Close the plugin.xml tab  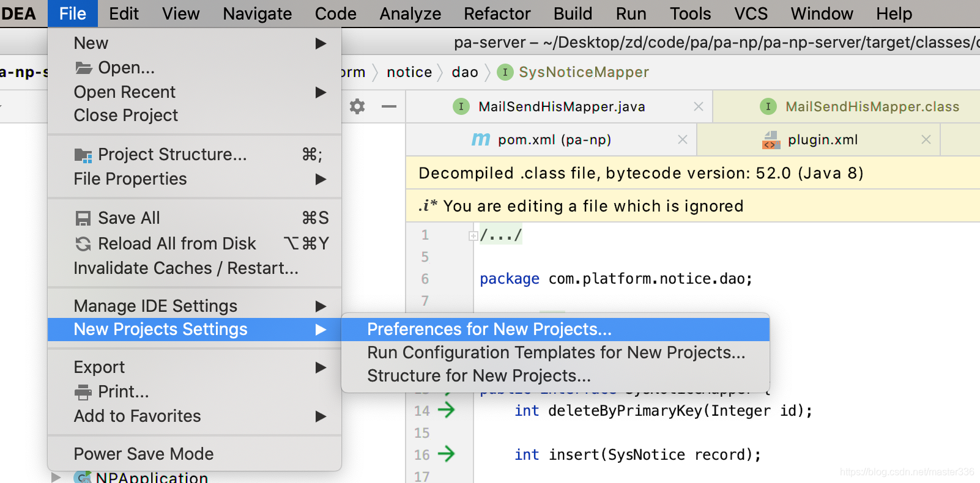pyautogui.click(x=926, y=140)
